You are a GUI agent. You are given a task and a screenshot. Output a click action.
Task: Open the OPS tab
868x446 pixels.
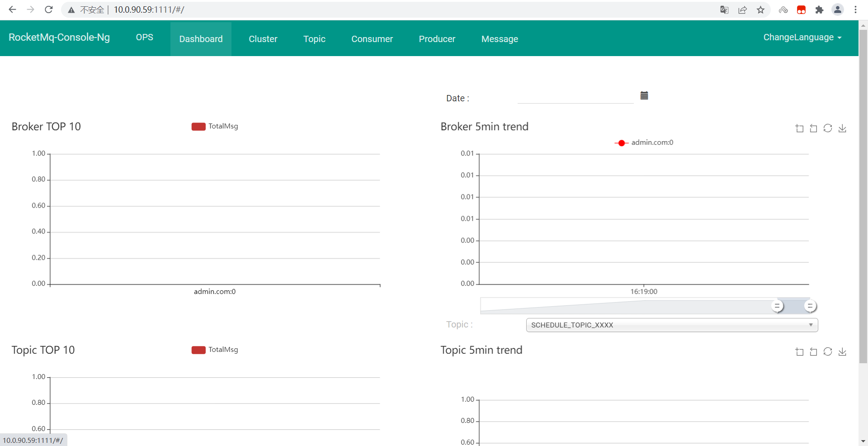point(145,38)
